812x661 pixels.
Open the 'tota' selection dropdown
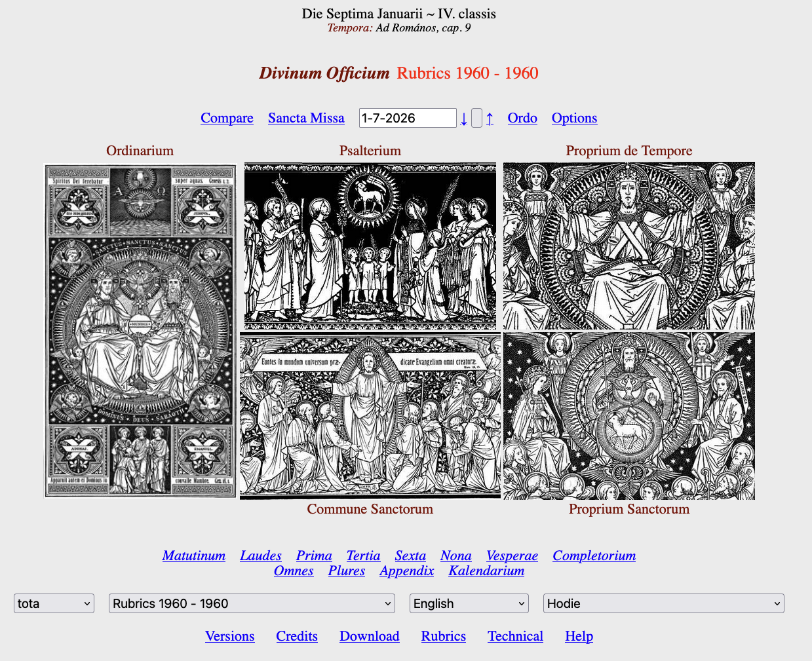pos(53,603)
